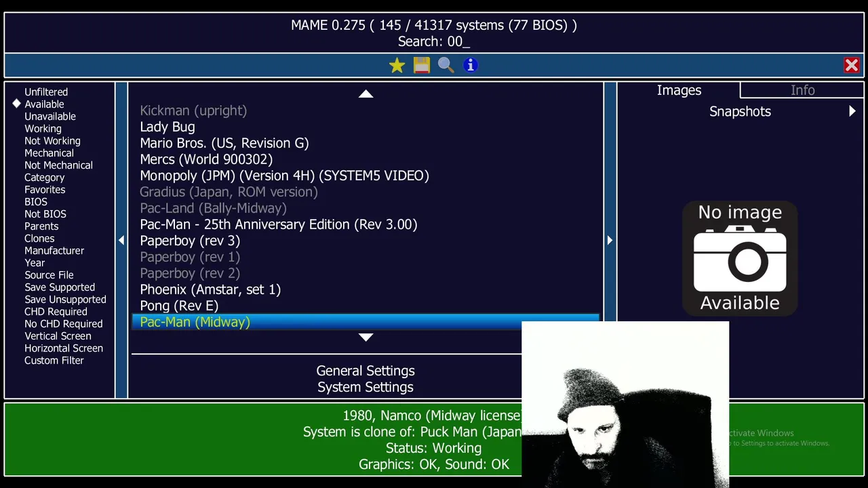Click the blue info icon
Viewport: 868px width, 488px height.
(470, 65)
